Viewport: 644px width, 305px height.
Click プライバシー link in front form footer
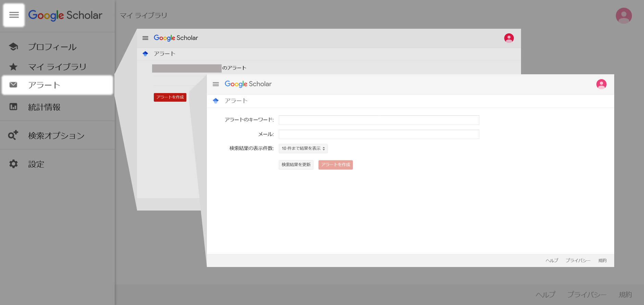click(578, 260)
